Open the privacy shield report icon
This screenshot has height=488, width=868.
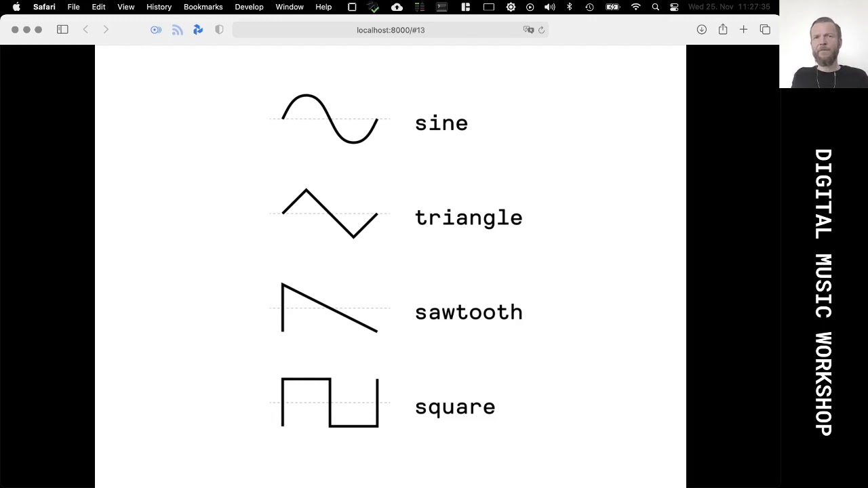[219, 30]
